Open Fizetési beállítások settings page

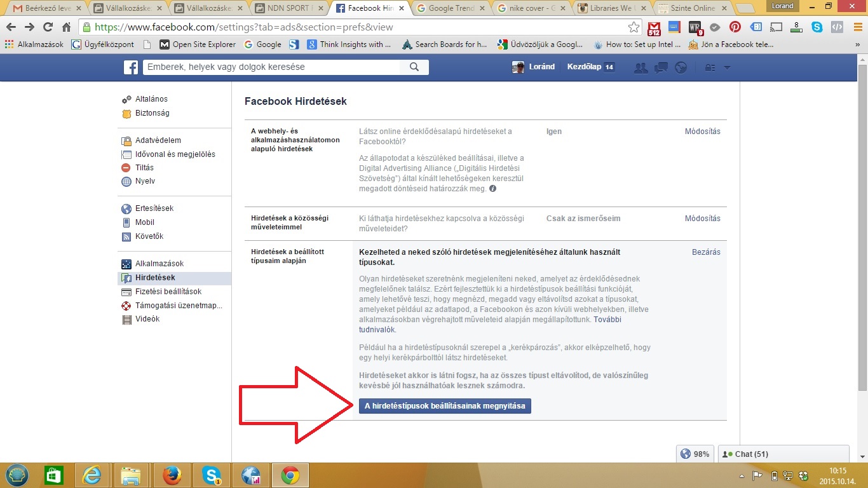168,292
